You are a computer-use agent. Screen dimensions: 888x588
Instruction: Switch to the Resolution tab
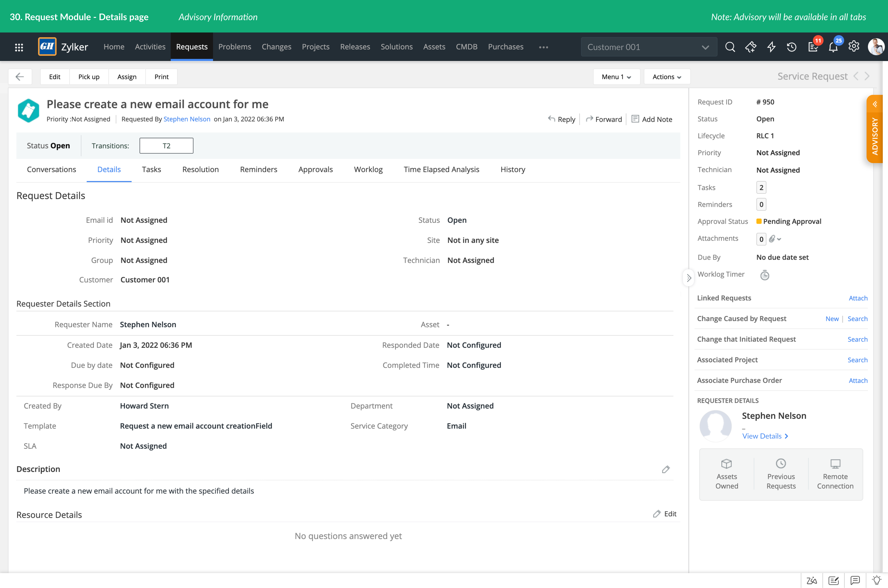point(200,170)
